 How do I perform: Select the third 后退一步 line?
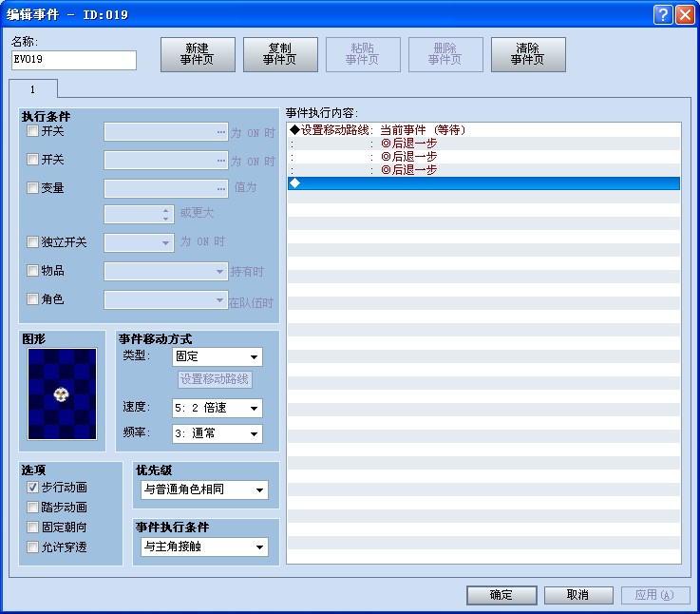tap(484, 170)
